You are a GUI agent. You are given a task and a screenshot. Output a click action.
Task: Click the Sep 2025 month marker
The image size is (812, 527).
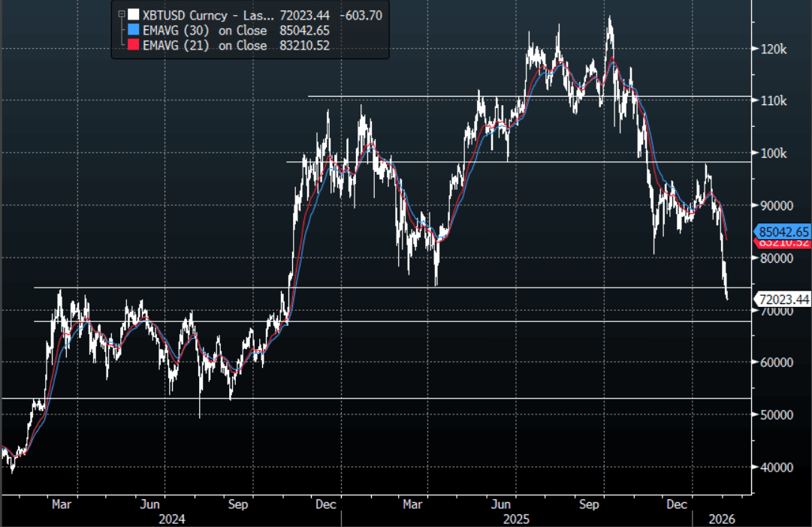click(x=589, y=504)
